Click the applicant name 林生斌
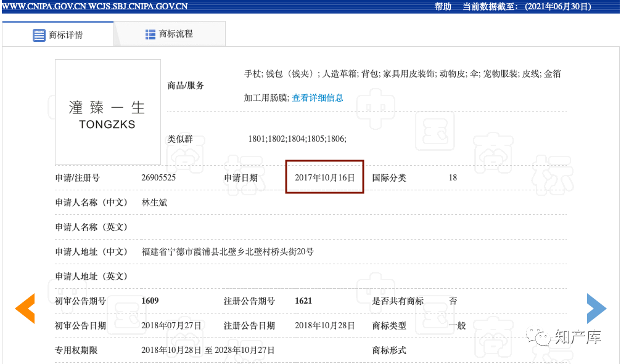This screenshot has width=621, height=364. coord(154,203)
